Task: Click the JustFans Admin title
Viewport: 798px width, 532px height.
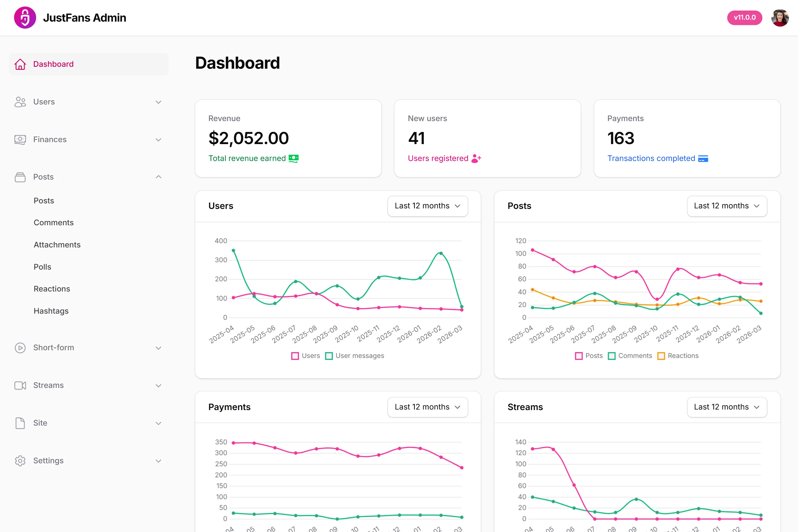Action: [x=85, y=18]
